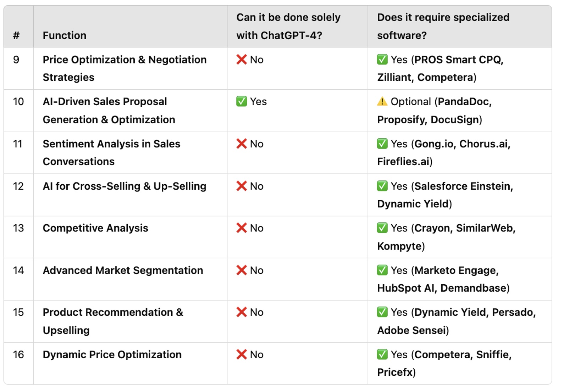
Task: Click the red X in Competitive Analysis row
Action: tap(242, 228)
